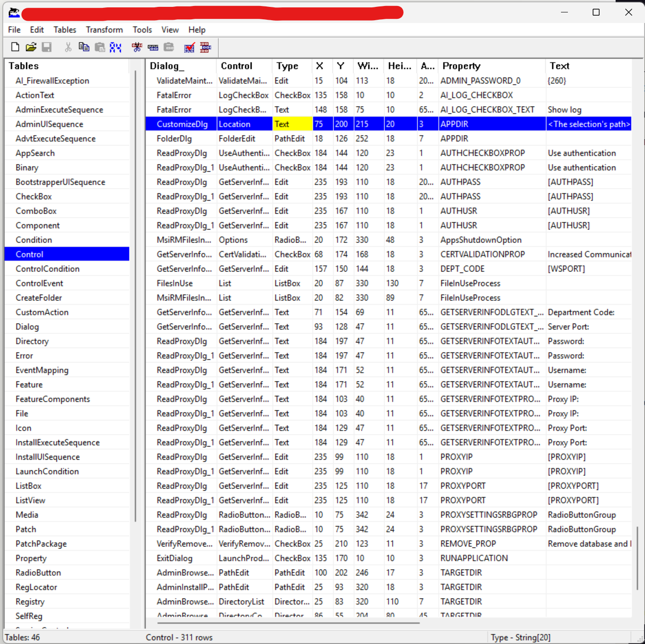Click the "Department Code:" text cell
Viewport: 645px width, 644px height.
[589, 312]
